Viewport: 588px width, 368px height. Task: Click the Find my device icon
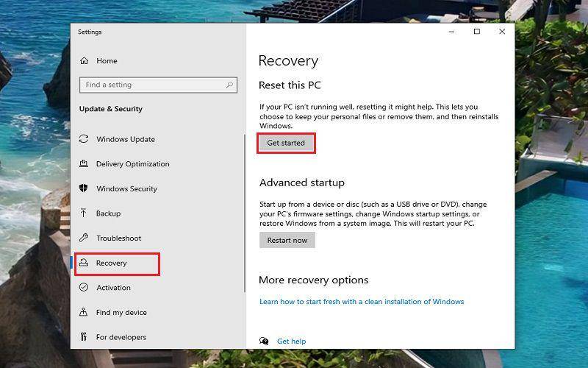pos(83,311)
